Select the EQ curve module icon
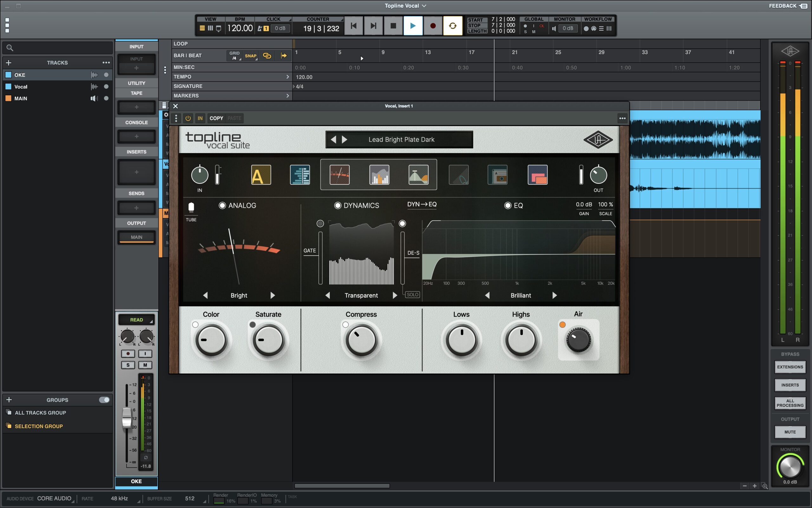812x508 pixels. pos(418,175)
